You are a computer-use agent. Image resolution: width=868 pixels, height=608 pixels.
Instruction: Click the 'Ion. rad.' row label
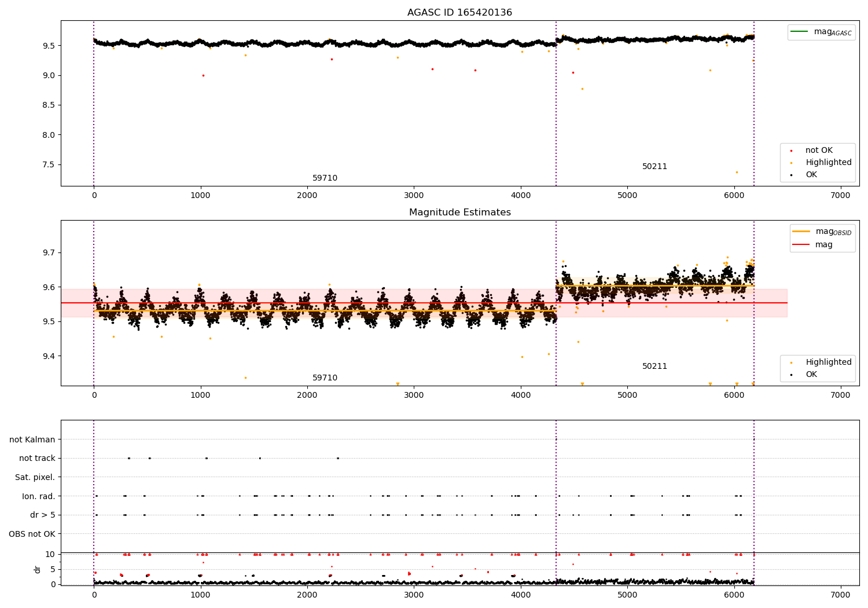(39, 496)
